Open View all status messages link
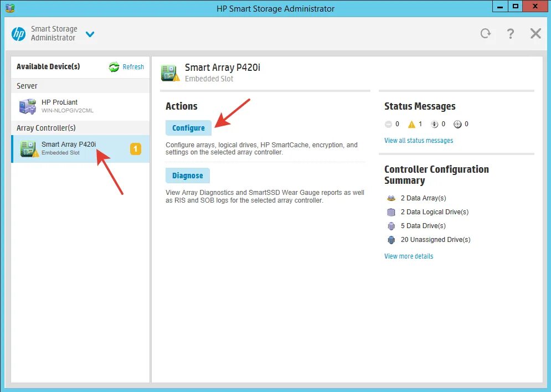Viewport: 551px width, 392px height. [x=419, y=141]
